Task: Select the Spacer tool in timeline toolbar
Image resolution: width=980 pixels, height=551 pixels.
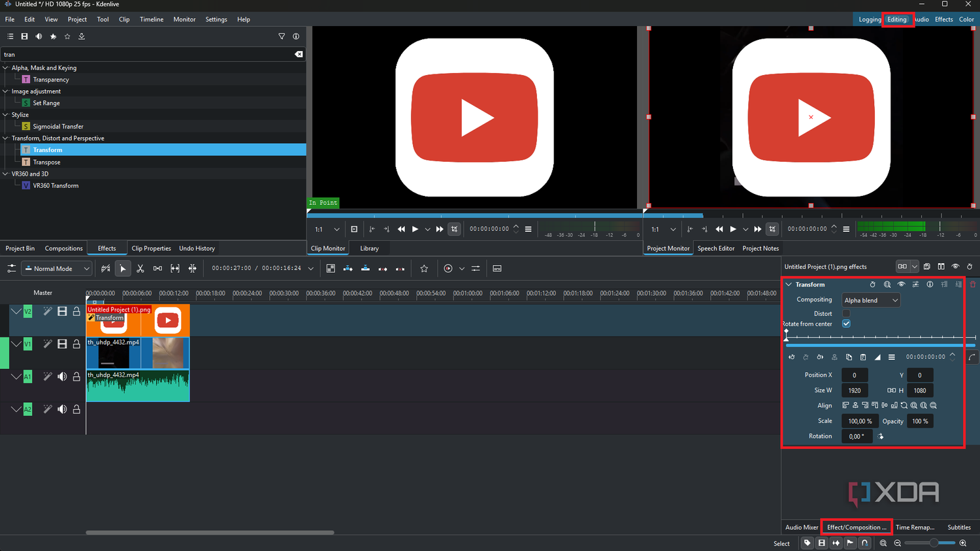Action: coord(157,268)
